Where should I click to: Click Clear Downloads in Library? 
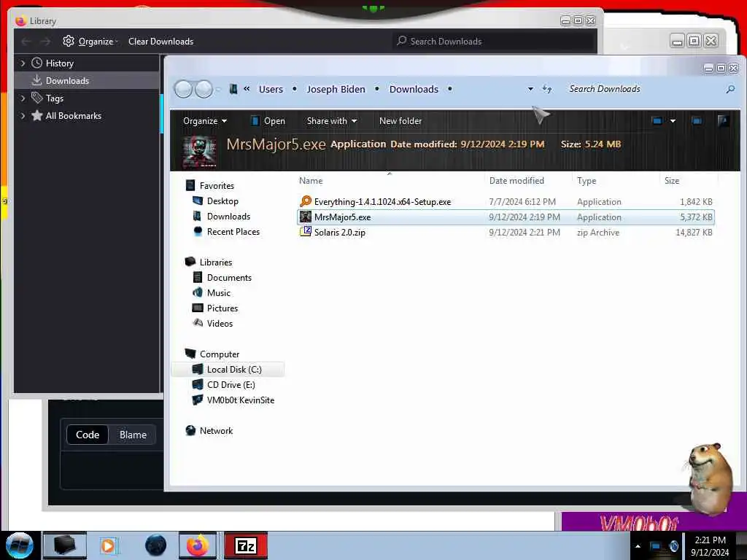pos(160,42)
